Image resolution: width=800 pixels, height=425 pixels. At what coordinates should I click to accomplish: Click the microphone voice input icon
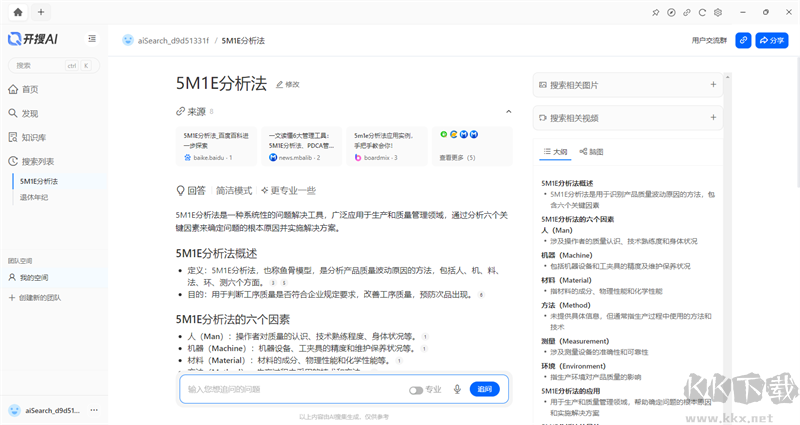pyautogui.click(x=457, y=389)
